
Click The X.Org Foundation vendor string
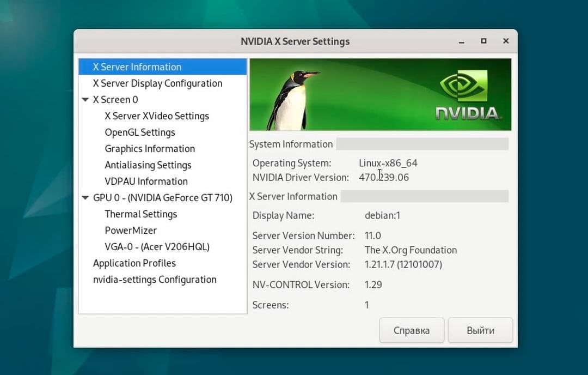click(411, 250)
